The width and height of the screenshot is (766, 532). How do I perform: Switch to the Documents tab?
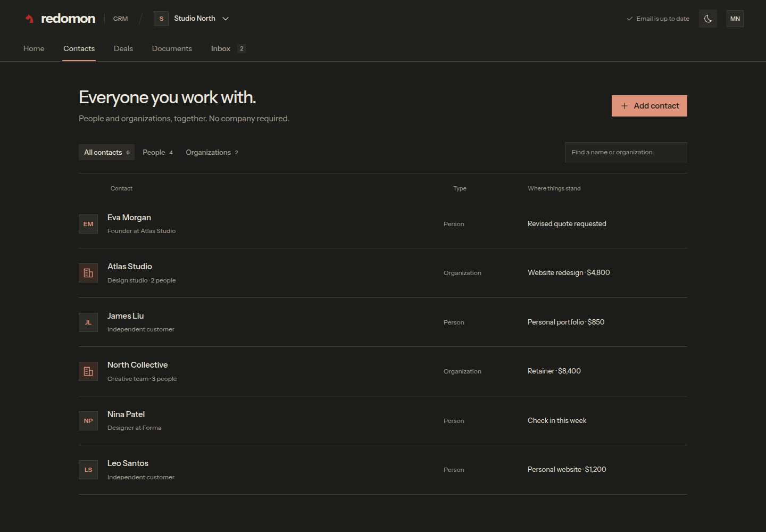tap(172, 48)
